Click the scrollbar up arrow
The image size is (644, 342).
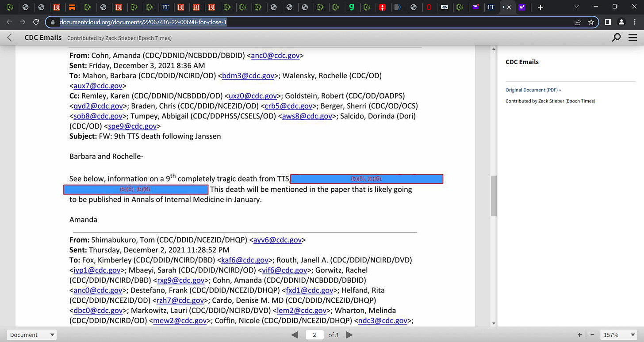[x=494, y=48]
